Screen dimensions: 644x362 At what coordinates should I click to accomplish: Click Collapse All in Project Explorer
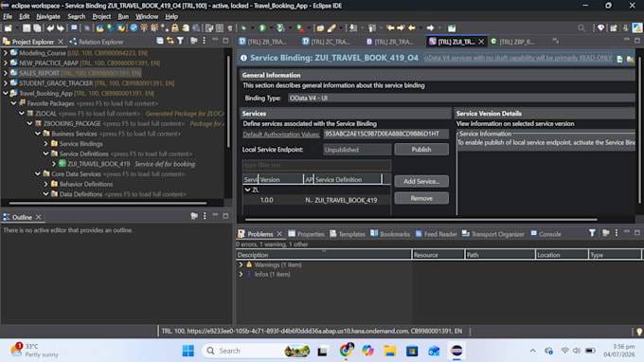click(x=160, y=41)
